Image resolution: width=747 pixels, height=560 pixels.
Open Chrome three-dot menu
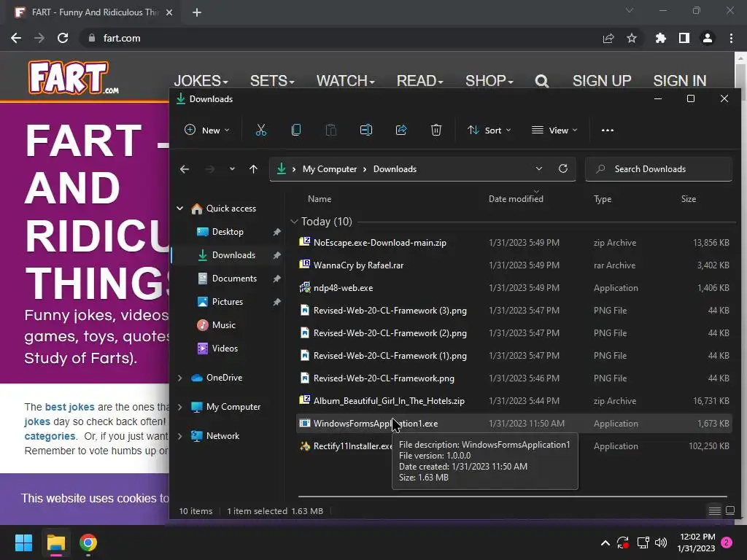tap(731, 38)
